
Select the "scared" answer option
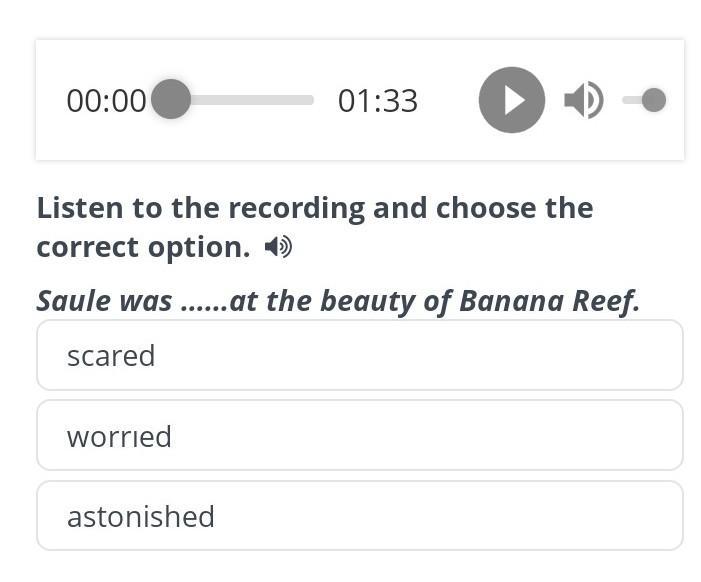click(x=360, y=355)
